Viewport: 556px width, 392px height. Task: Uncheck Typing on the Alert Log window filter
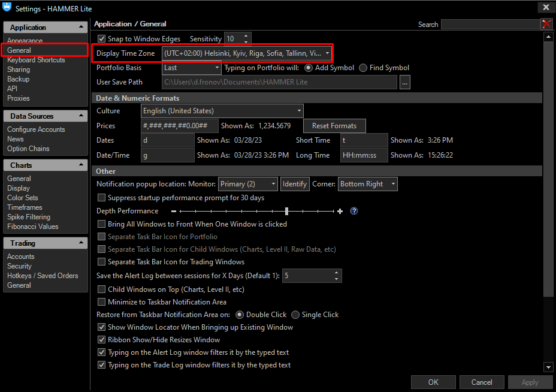point(101,352)
